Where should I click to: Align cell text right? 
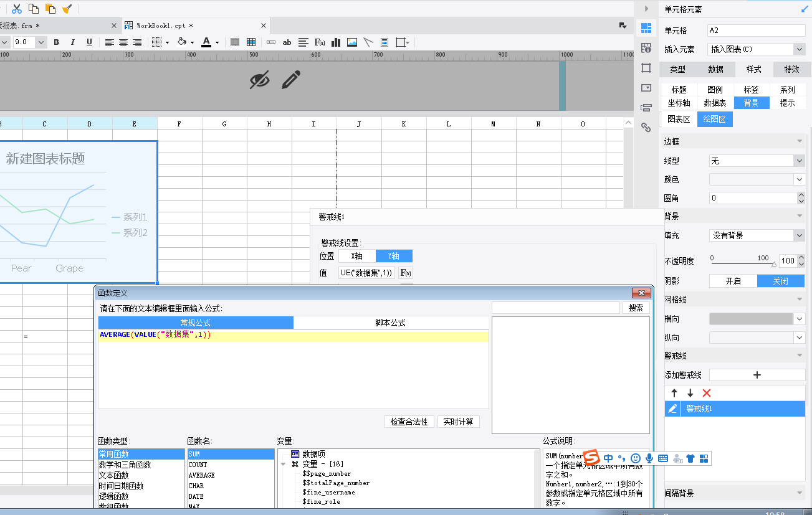tap(137, 42)
